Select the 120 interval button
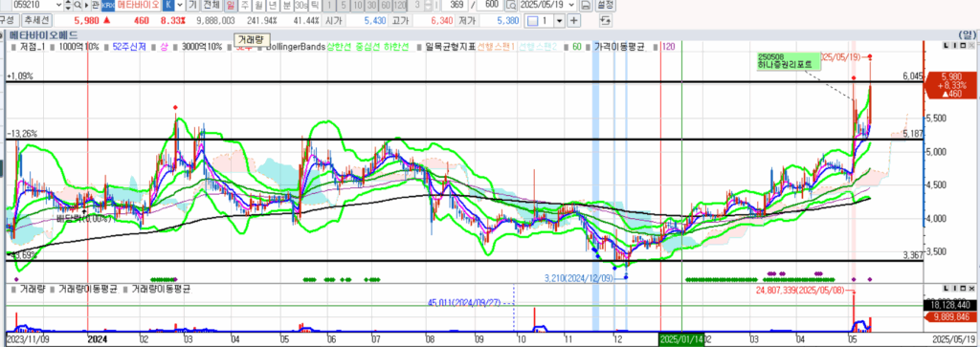980x347 pixels. point(400,5)
